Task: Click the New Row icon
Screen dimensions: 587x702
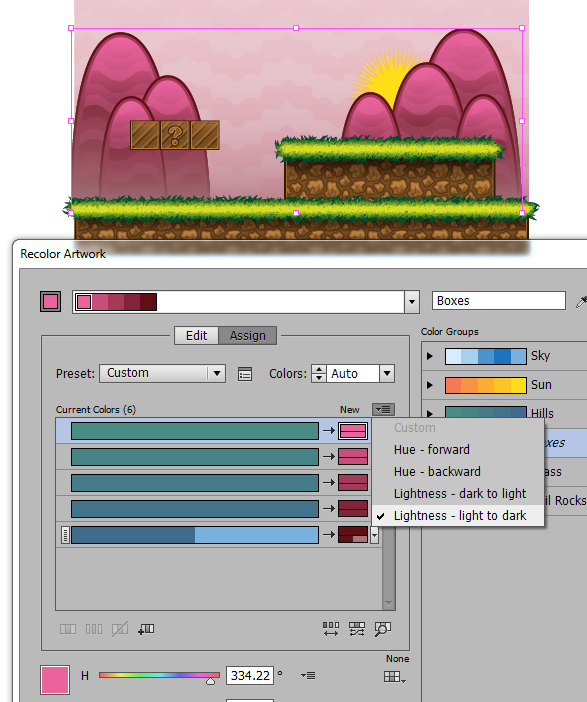Action: pyautogui.click(x=146, y=629)
